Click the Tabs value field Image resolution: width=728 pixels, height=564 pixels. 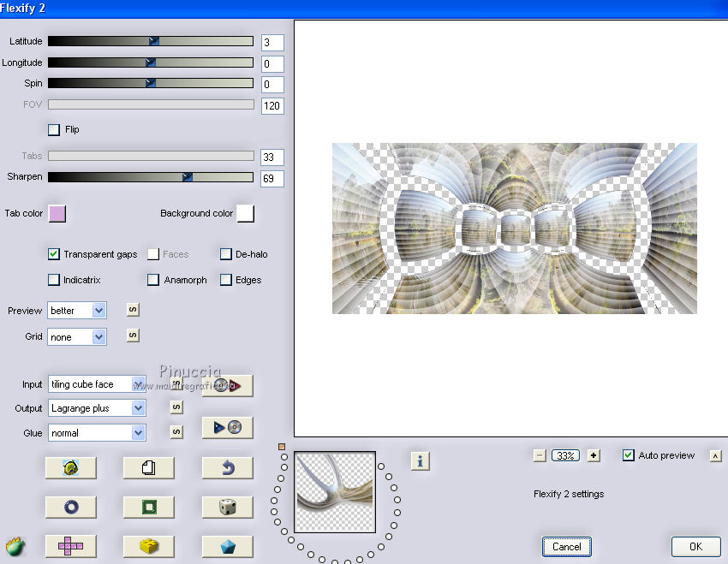(x=272, y=157)
